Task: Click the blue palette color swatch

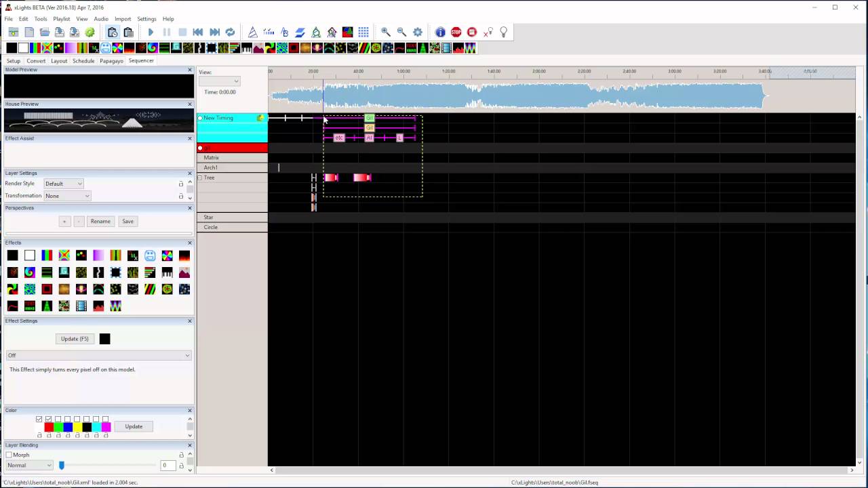Action: (x=68, y=427)
